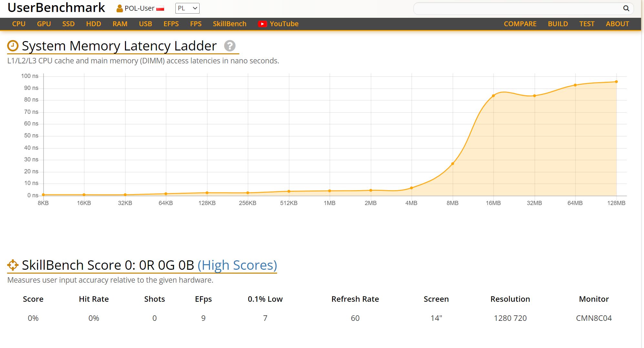This screenshot has height=348, width=644.
Task: Open the CPU menu item
Action: pyautogui.click(x=19, y=24)
